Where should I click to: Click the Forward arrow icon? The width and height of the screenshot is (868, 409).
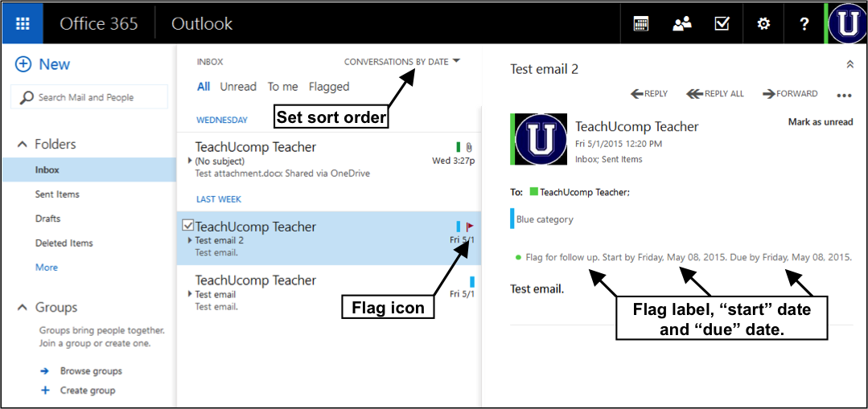pos(770,94)
